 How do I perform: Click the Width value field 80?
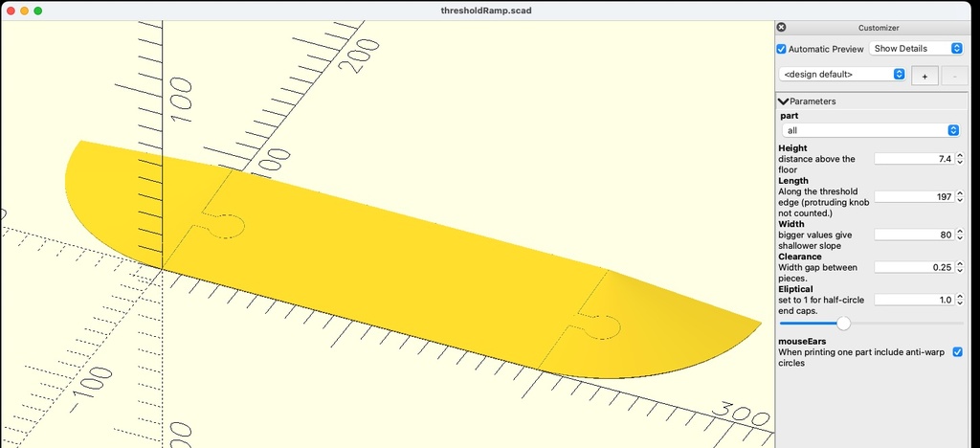pos(913,235)
